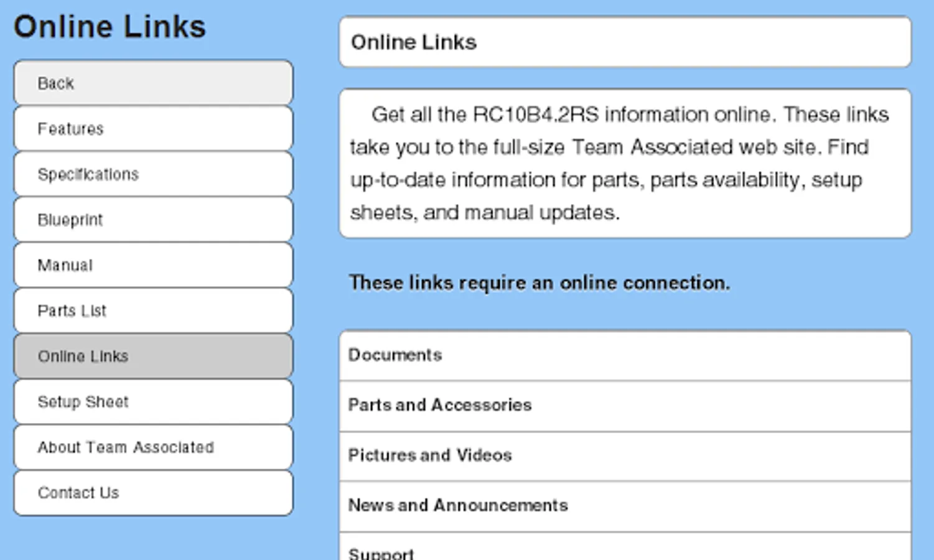The image size is (934, 560).
Task: Open the Parts List page
Action: point(153,310)
